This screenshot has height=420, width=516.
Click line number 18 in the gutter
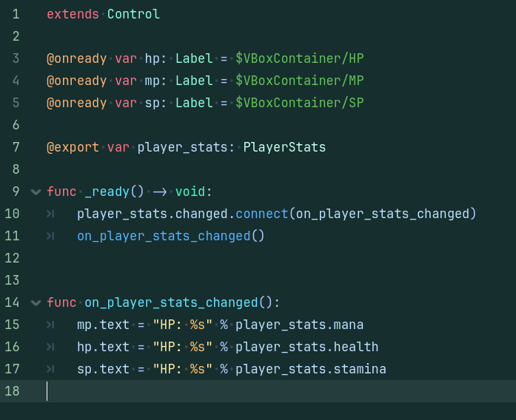tap(12, 391)
